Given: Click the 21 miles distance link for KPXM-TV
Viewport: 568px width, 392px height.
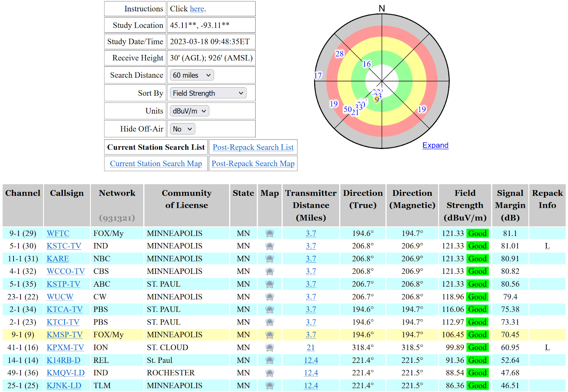Looking at the screenshot, I should coord(311,347).
